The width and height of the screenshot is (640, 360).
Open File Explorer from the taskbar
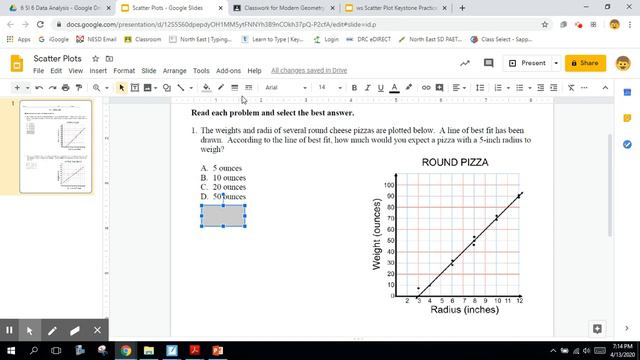(x=149, y=351)
